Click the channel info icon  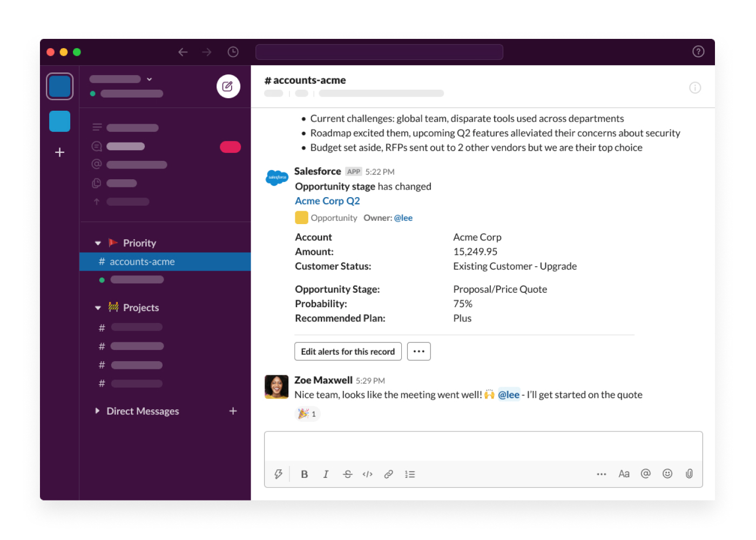(695, 87)
